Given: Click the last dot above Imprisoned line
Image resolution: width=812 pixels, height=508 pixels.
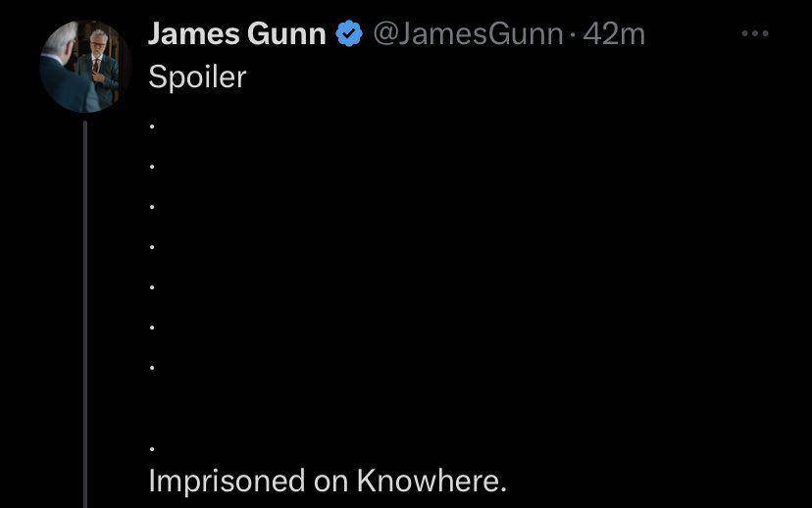Looking at the screenshot, I should pyautogui.click(x=152, y=449).
